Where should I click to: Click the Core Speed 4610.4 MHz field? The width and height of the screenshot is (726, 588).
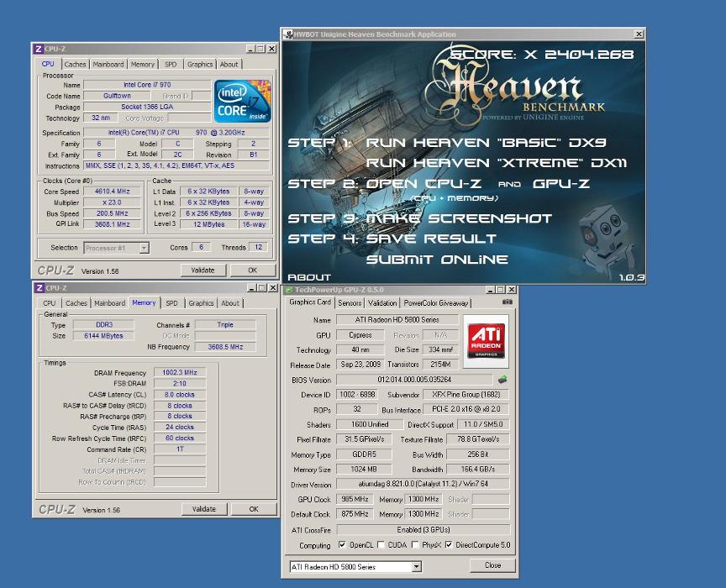113,192
